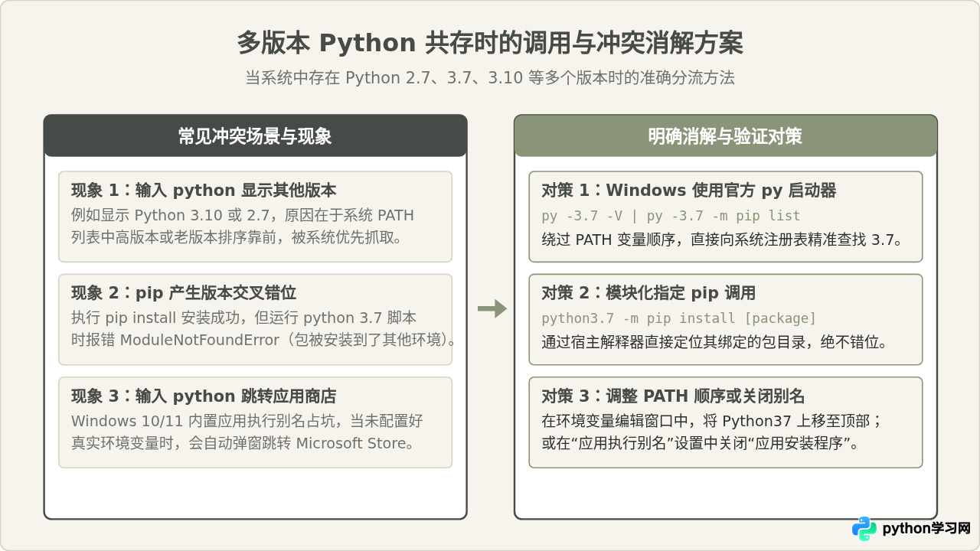Click the line "将 Python37 上移至顶部"
Viewport: 980px width, 551px height.
click(712, 421)
